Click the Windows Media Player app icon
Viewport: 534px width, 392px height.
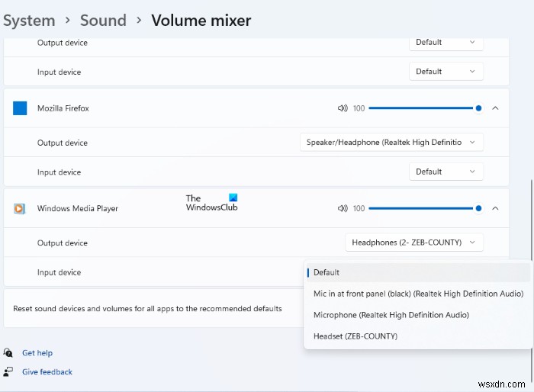(19, 208)
